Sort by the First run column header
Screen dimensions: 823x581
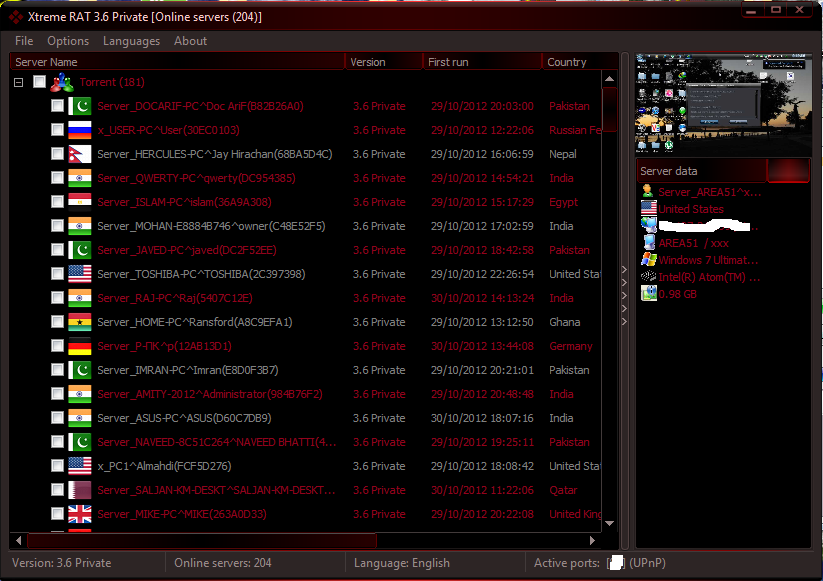[482, 62]
